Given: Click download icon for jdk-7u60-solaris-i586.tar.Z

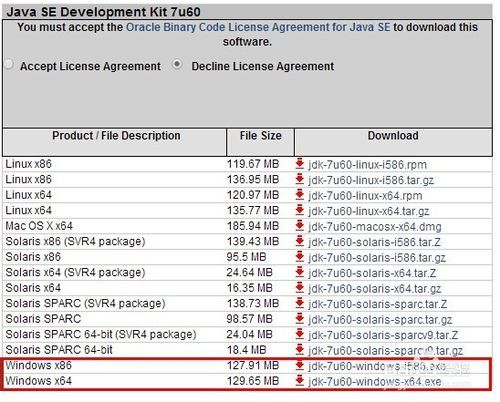Looking at the screenshot, I should tap(300, 241).
